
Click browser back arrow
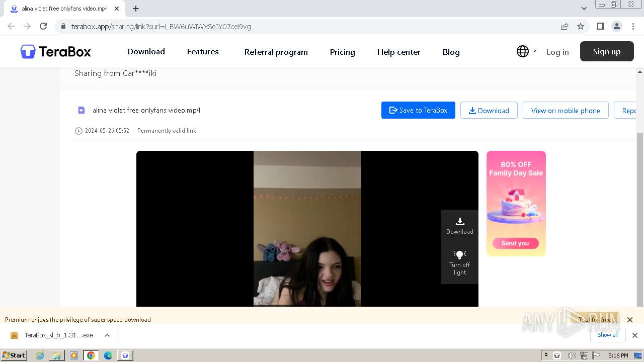pyautogui.click(x=11, y=26)
